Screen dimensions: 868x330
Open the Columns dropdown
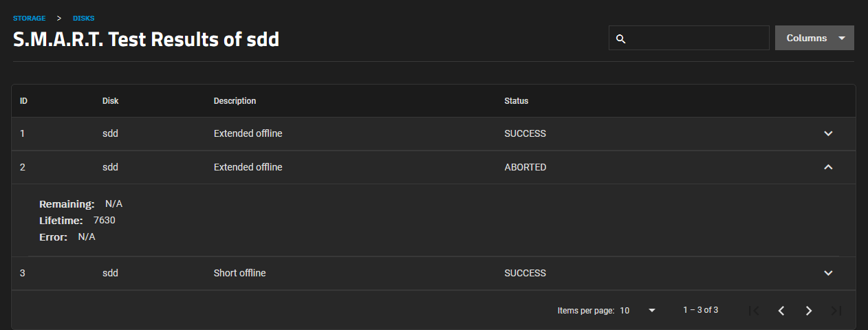[814, 38]
